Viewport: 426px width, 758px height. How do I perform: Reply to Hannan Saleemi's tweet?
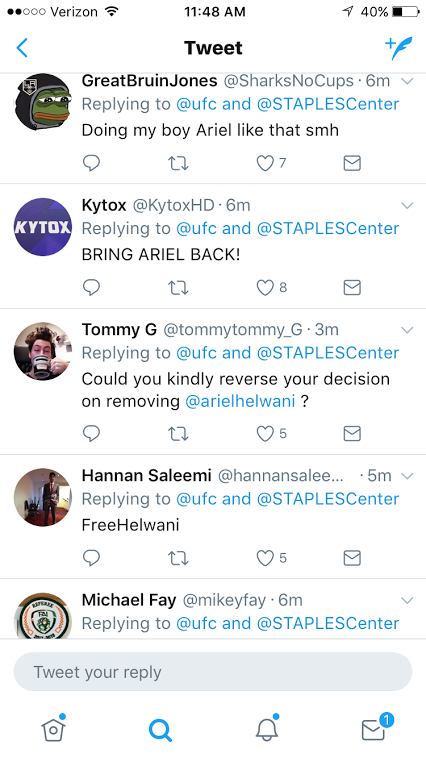coord(91,558)
